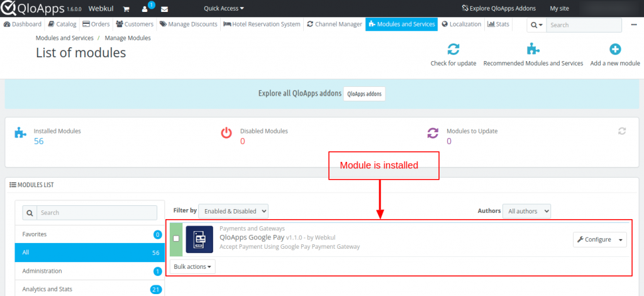Click the magnifier icon in module search
The height and width of the screenshot is (296, 644).
[x=30, y=212]
